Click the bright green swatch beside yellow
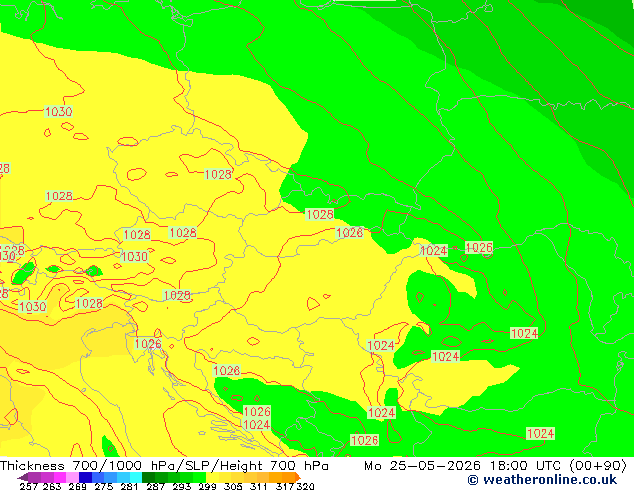634x490 pixels. (199, 477)
